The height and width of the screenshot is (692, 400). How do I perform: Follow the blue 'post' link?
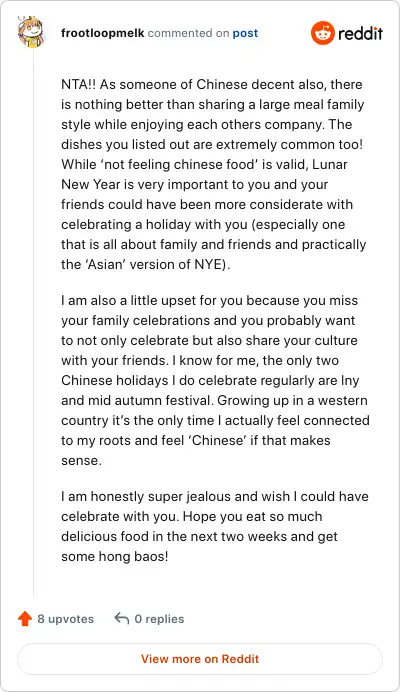click(x=245, y=34)
